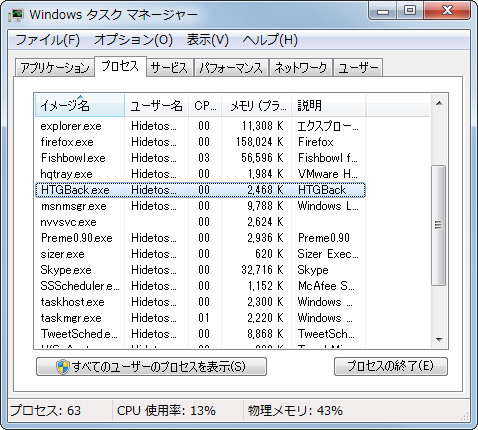Click the プロセスの終了(E) button
Screen dimensions: 478x430
pos(391,367)
